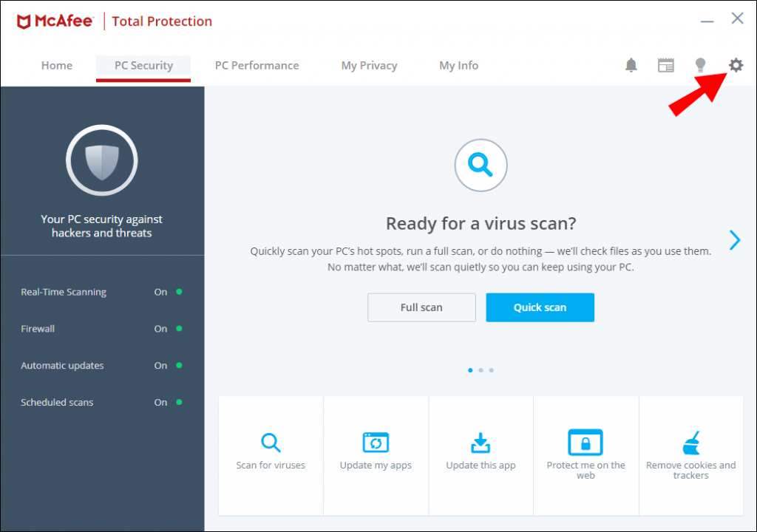Click the PC security shield emblem

(x=101, y=160)
